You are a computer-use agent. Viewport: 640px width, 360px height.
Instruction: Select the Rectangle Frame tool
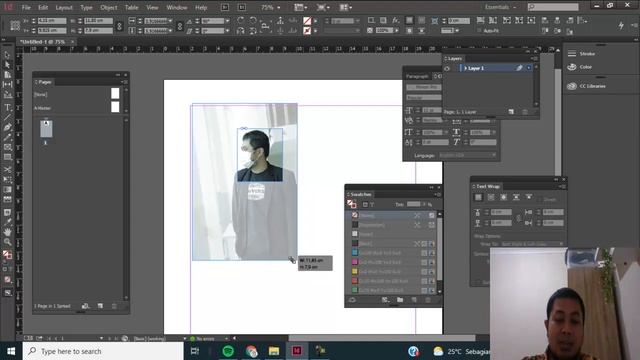pyautogui.click(x=7, y=147)
